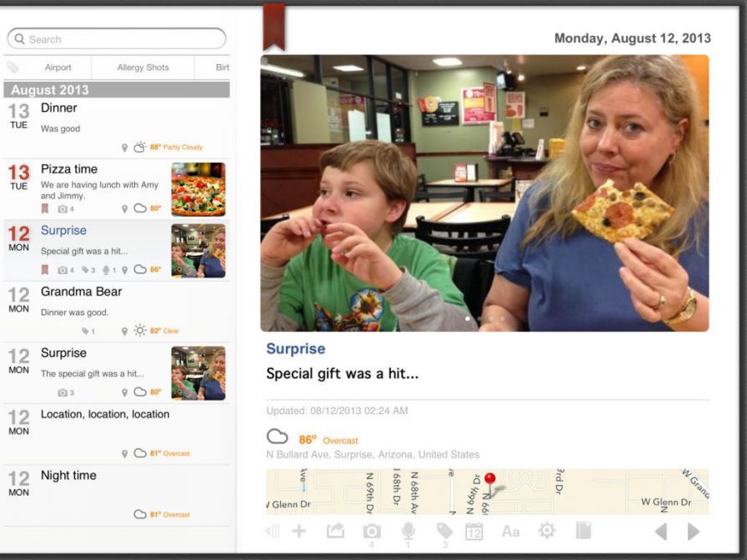The height and width of the screenshot is (560, 747).
Task: Click the August 2013 month header
Action: (x=117, y=90)
